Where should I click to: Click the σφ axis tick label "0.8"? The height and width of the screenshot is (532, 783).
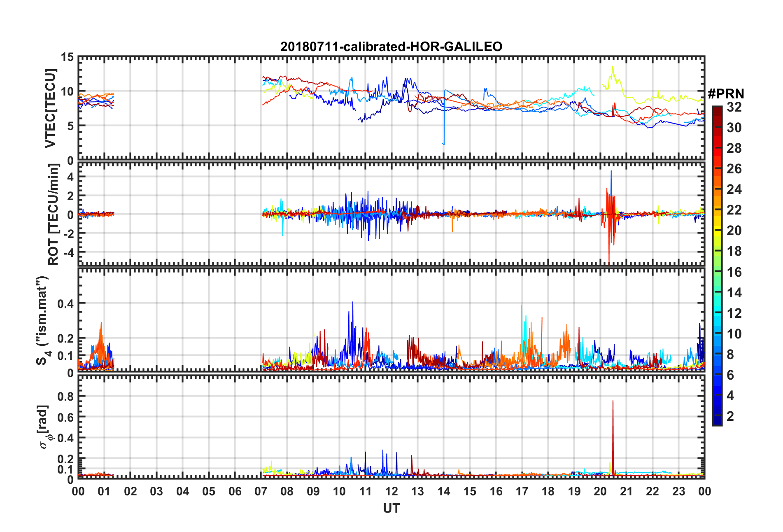[x=66, y=397]
